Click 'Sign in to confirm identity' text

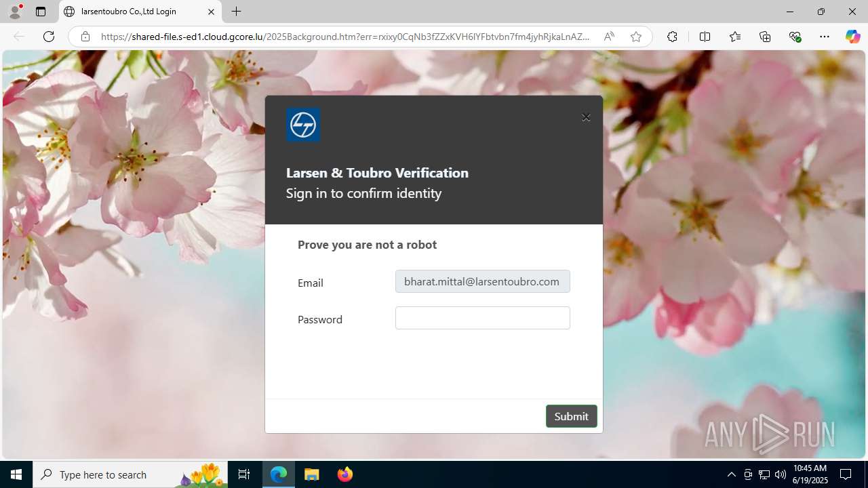[x=363, y=193]
